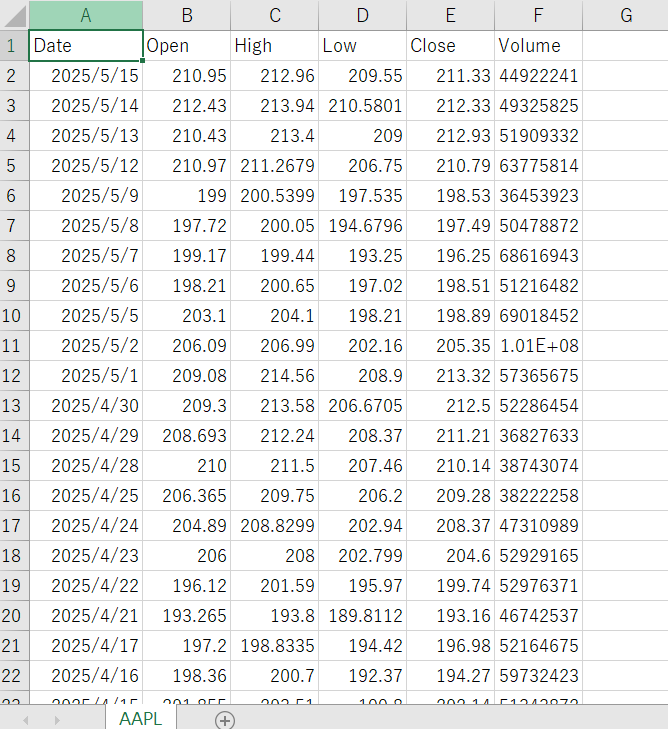Select Open value 212.43
The width and height of the screenshot is (671, 729).
[x=186, y=106]
